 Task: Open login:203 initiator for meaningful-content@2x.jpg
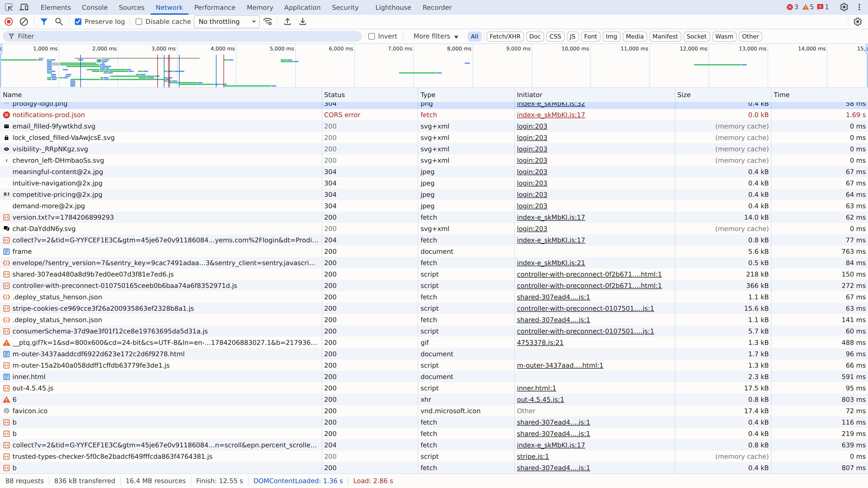pos(532,172)
